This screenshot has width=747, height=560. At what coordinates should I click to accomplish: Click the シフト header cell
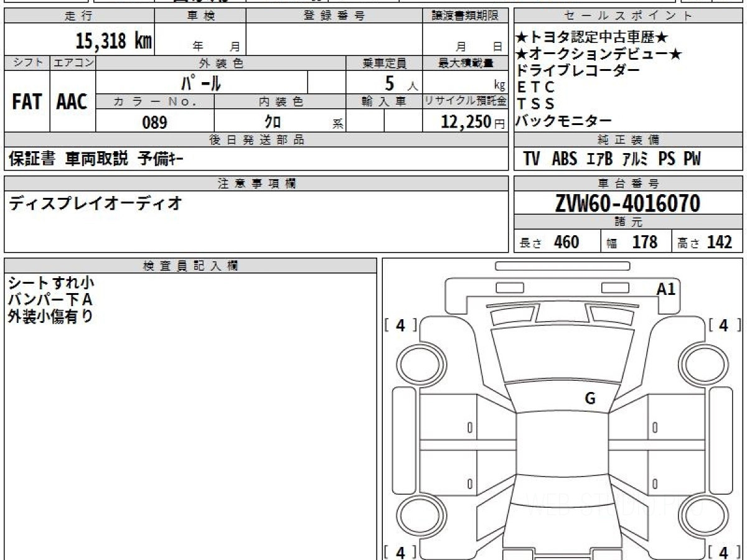click(x=27, y=63)
